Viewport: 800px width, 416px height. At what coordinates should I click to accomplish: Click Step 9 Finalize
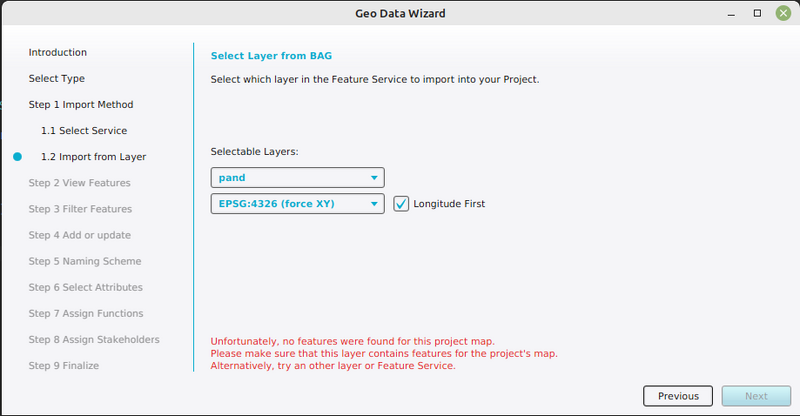[x=63, y=366]
